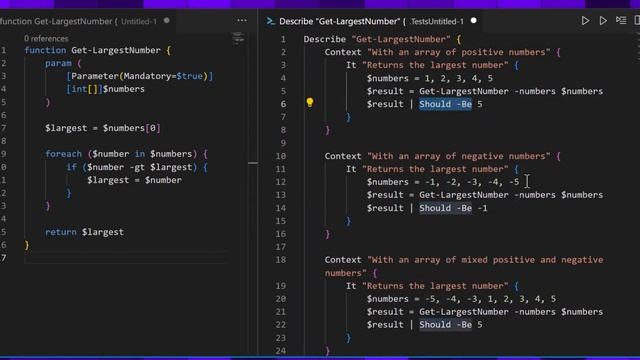This screenshot has height=360, width=640.
Task: Click highlighted "Should -Be" on line 6
Action: pos(445,104)
